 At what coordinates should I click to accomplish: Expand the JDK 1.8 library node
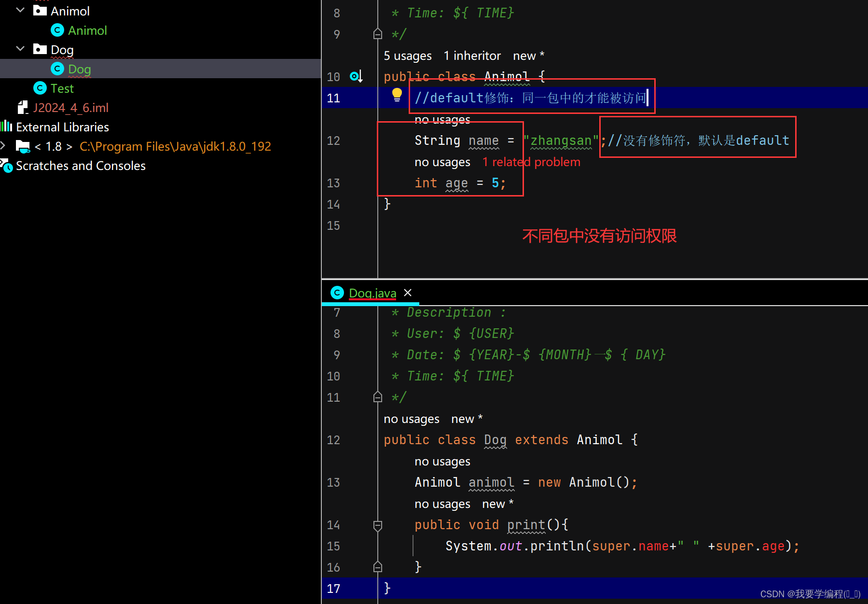click(x=3, y=145)
